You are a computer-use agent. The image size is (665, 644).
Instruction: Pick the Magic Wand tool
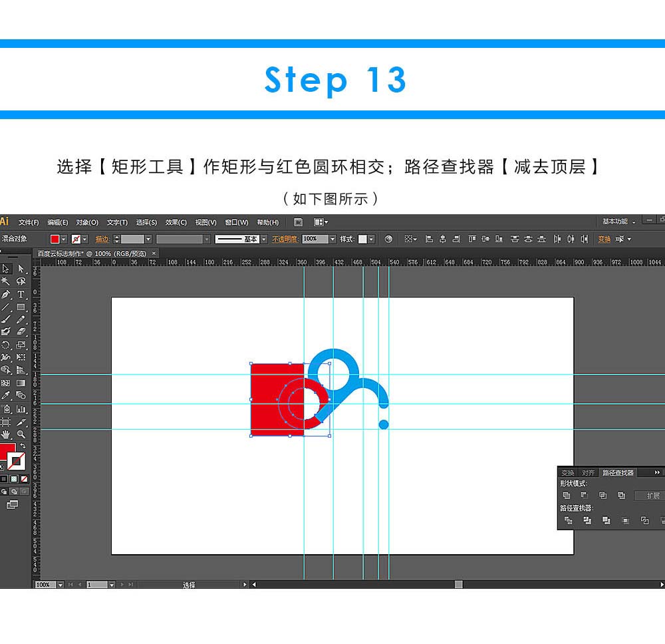click(x=5, y=281)
